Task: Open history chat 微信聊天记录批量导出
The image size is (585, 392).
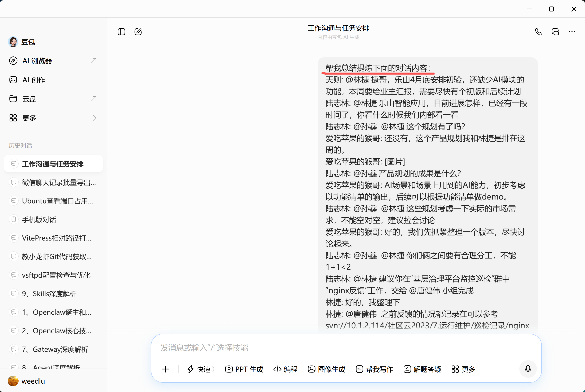Action: tap(53, 183)
